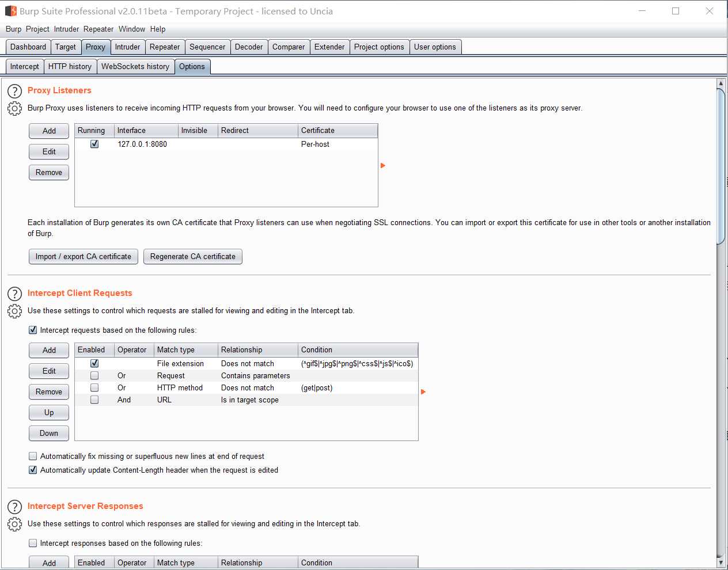Click Import / export CA certificate

[84, 256]
